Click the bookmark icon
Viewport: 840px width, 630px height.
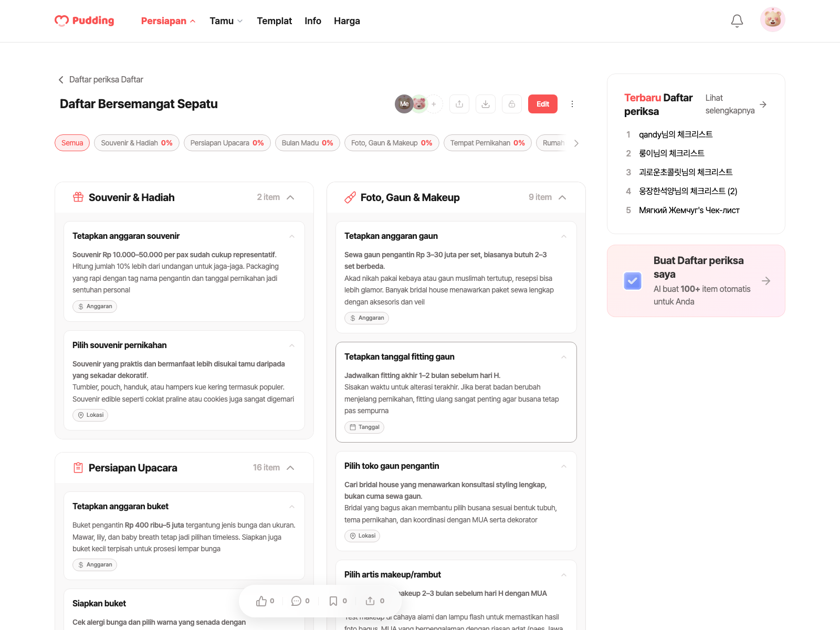point(333,601)
